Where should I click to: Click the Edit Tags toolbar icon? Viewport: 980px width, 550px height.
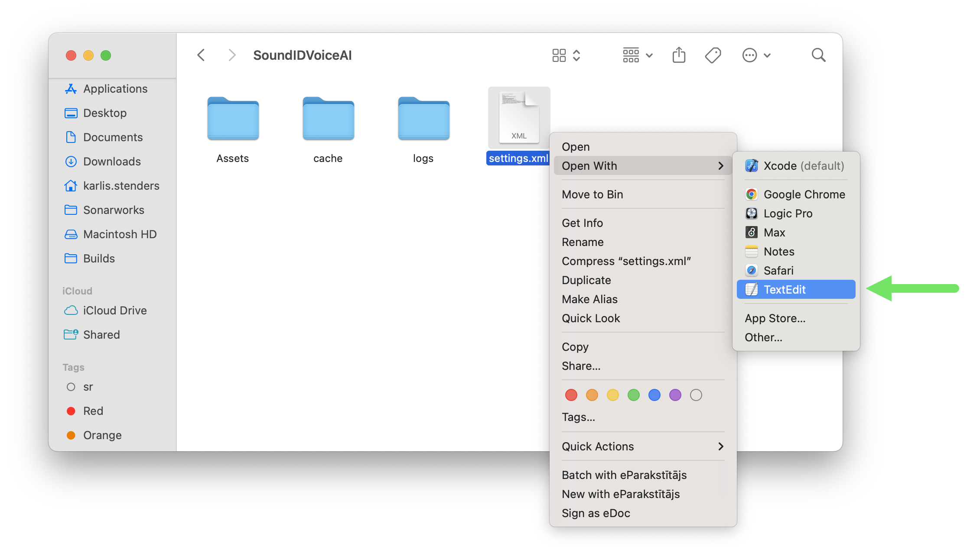pos(713,55)
